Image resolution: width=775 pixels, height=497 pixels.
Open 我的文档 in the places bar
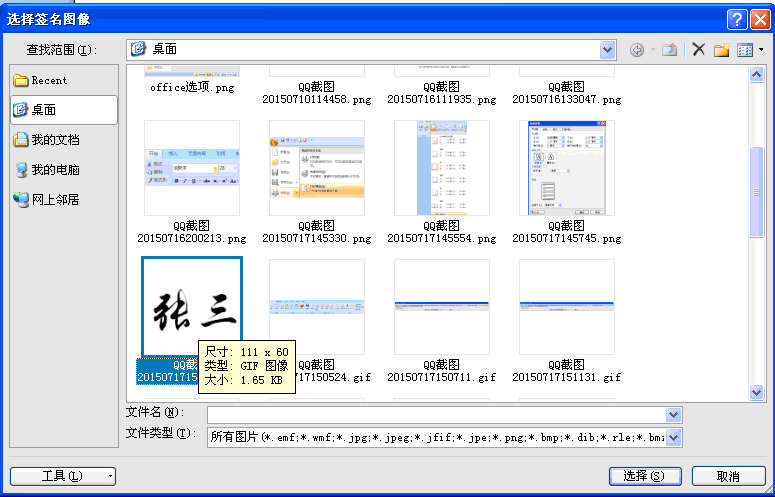pyautogui.click(x=63, y=140)
